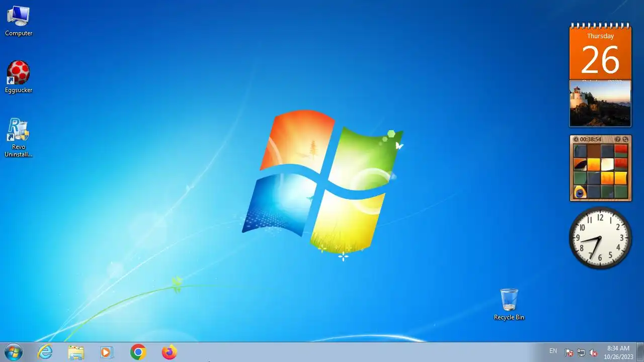Move the white tile in the puzzle
Screen dimensions: 644x362
[607, 164]
